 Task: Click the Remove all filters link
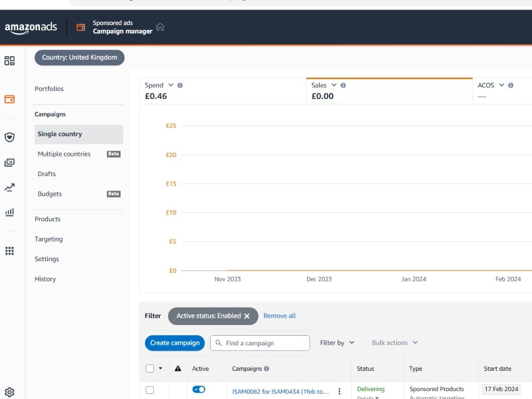tap(280, 316)
